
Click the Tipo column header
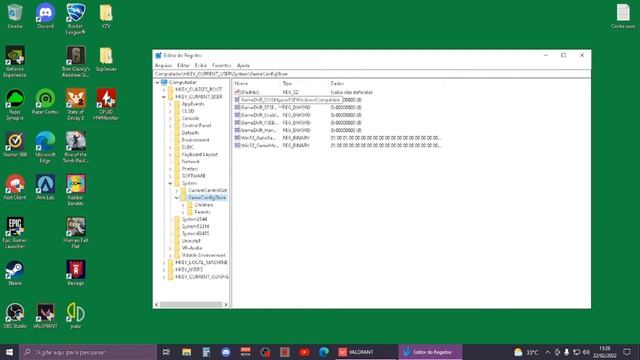pyautogui.click(x=305, y=83)
